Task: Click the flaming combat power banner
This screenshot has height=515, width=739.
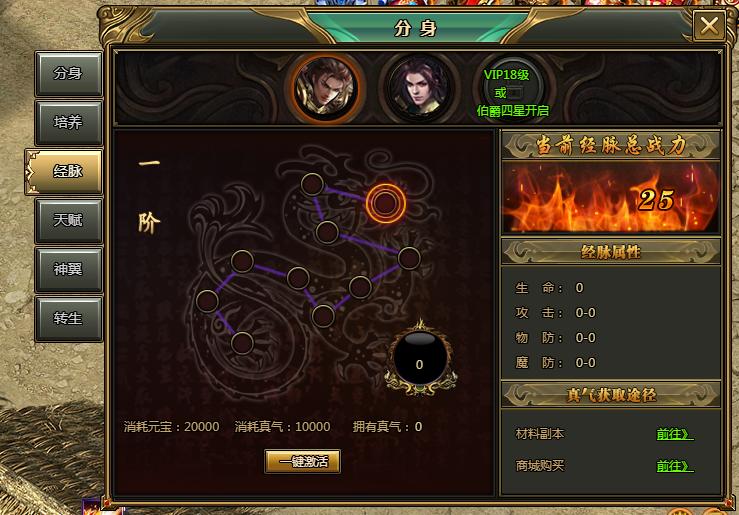Action: tap(611, 197)
